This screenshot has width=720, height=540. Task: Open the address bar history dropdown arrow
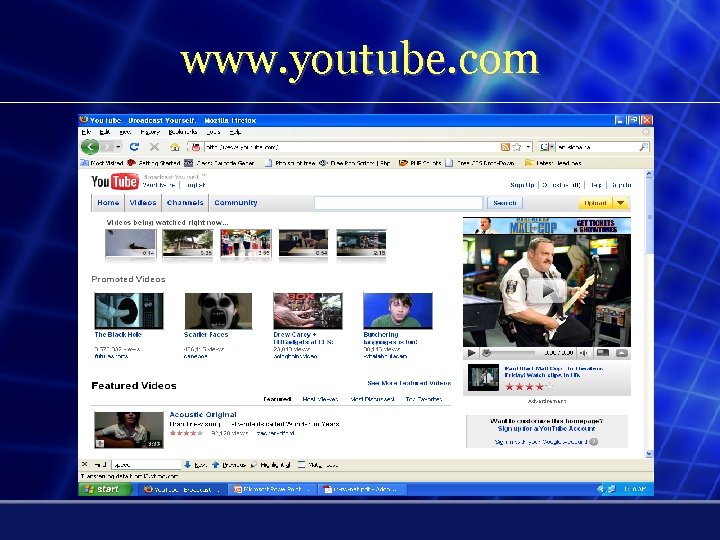click(529, 147)
